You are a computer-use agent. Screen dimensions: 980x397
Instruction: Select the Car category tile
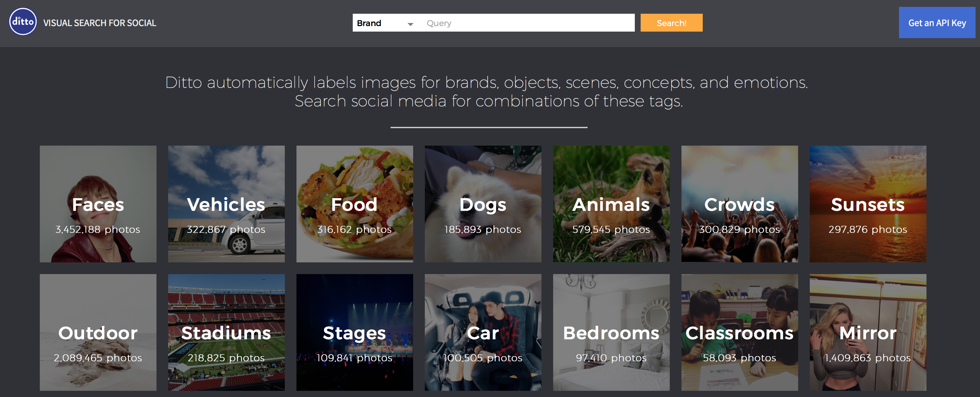[483, 332]
